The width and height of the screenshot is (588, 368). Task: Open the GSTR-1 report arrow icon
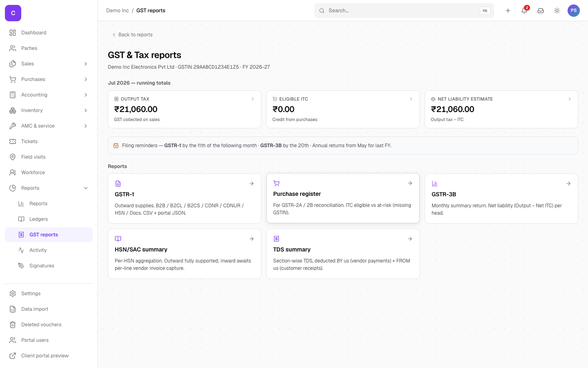point(252,184)
